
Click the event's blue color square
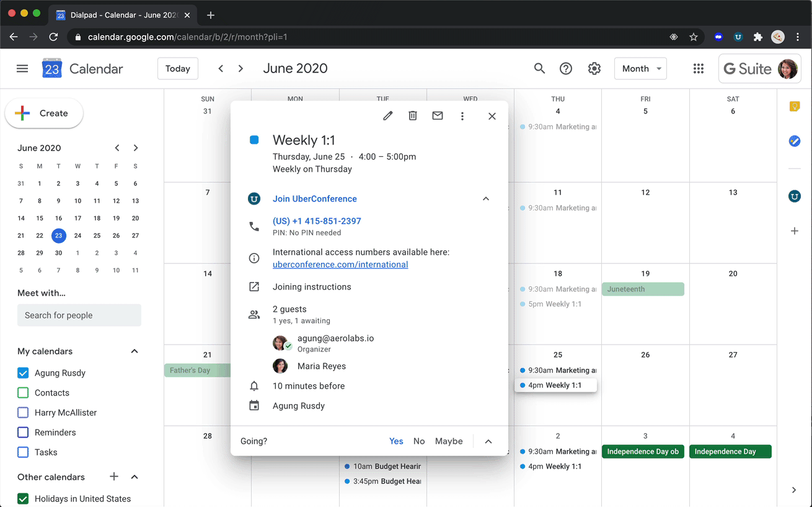click(254, 140)
